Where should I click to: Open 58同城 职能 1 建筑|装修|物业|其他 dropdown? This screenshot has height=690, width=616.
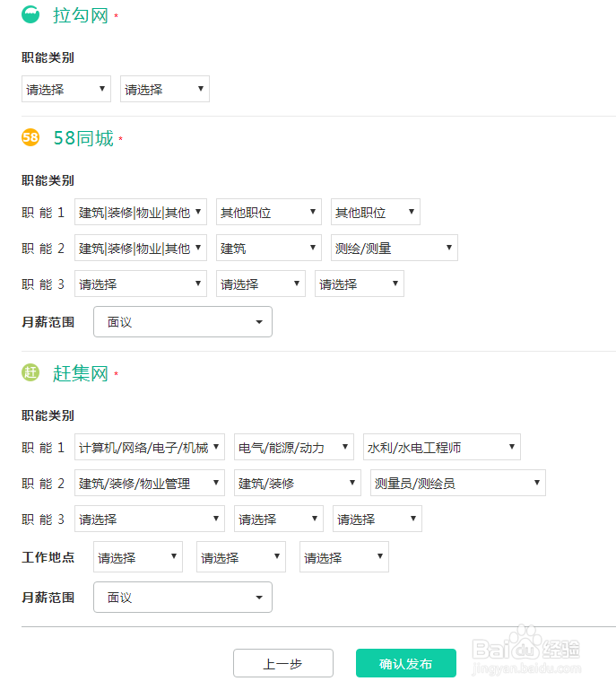[x=141, y=213]
